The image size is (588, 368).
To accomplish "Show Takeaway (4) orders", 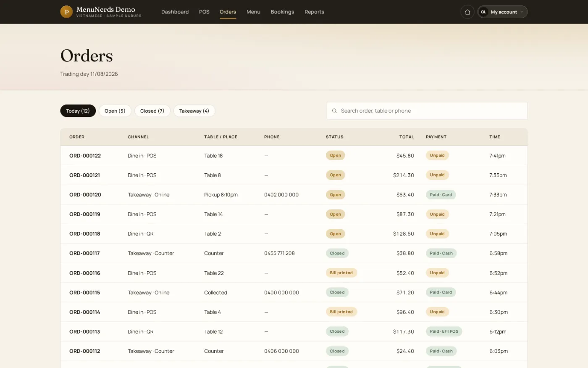I will 194,111.
